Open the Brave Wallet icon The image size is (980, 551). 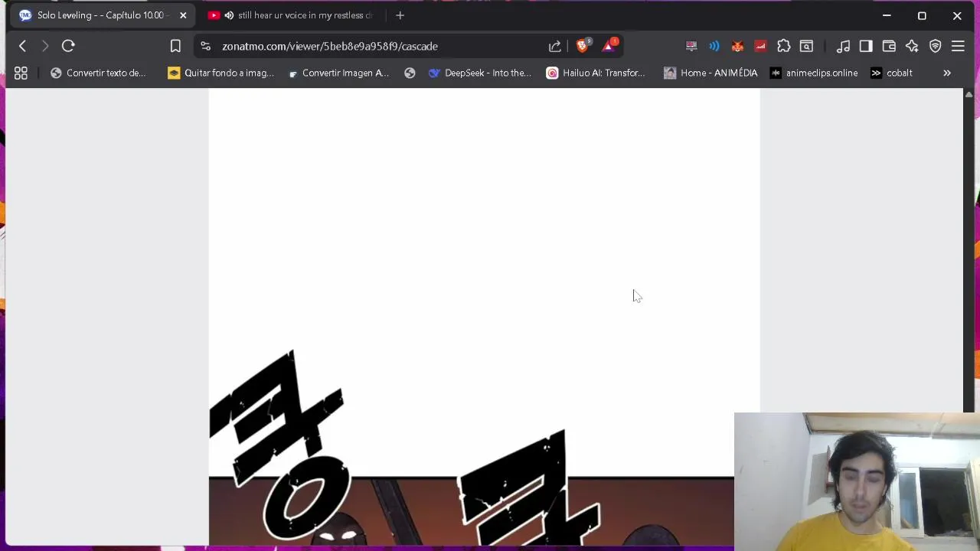889,46
